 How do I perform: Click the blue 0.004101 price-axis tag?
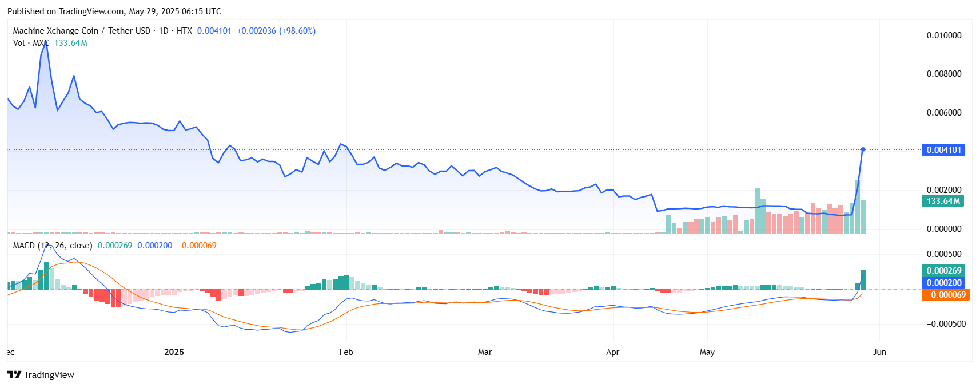943,150
